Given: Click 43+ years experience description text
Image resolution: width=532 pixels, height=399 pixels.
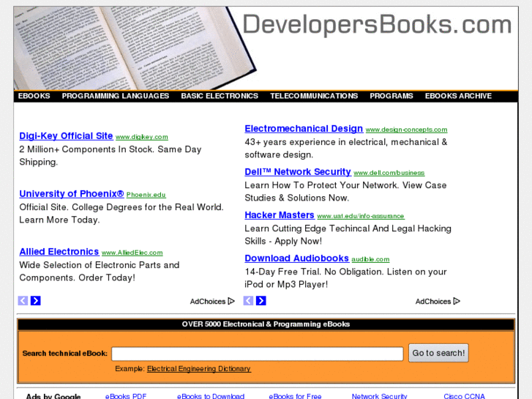Looking at the screenshot, I should 346,149.
